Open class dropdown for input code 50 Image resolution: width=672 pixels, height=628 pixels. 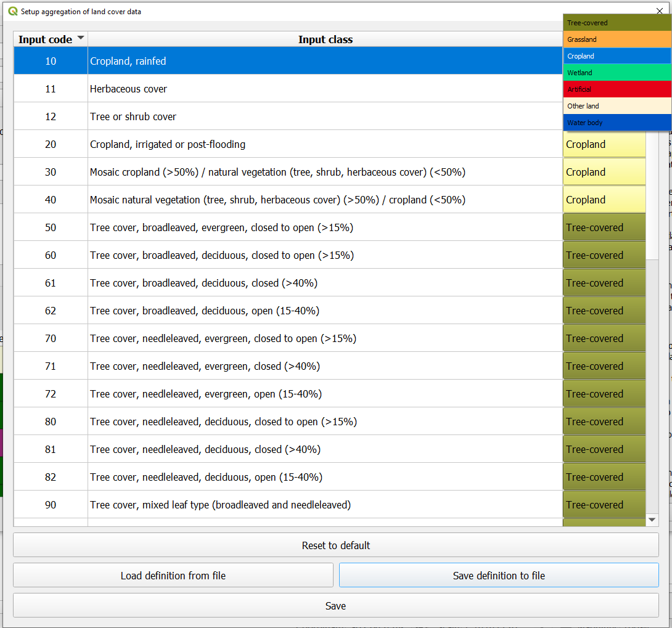click(x=604, y=228)
